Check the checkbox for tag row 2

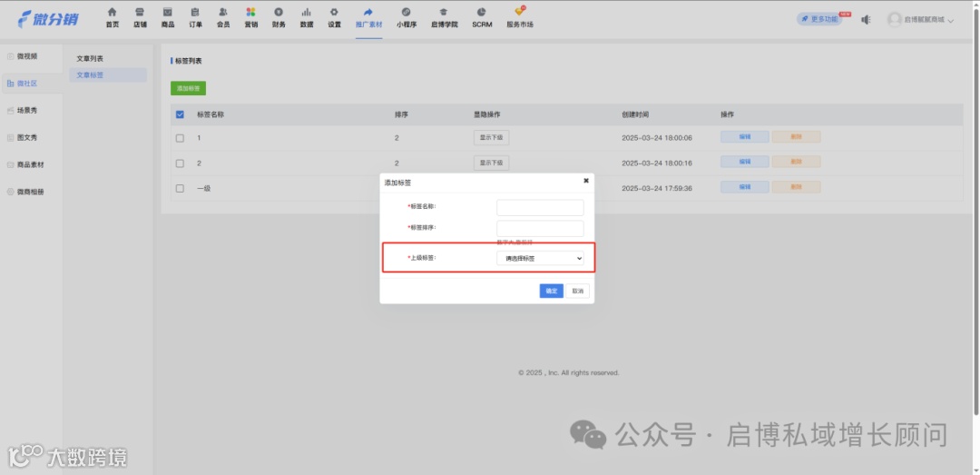click(180, 163)
